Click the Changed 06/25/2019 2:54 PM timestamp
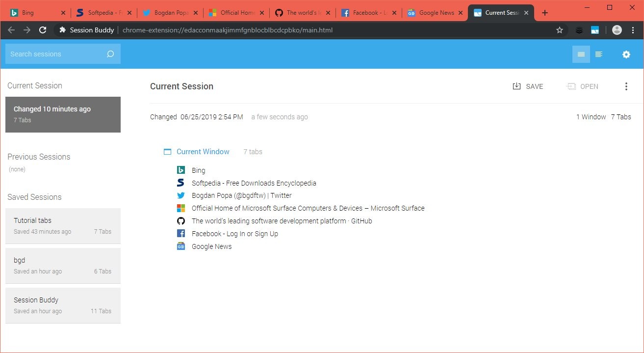Image resolution: width=644 pixels, height=353 pixels. click(x=197, y=117)
